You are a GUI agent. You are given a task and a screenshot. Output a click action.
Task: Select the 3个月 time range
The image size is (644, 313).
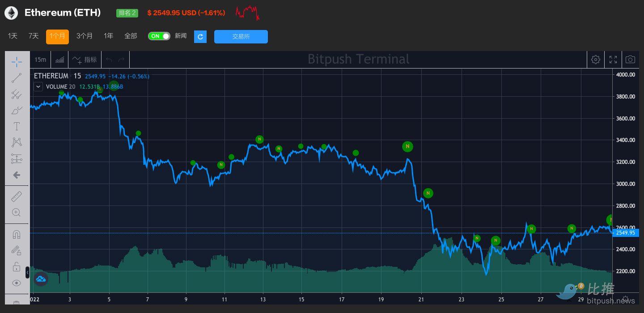pyautogui.click(x=85, y=36)
